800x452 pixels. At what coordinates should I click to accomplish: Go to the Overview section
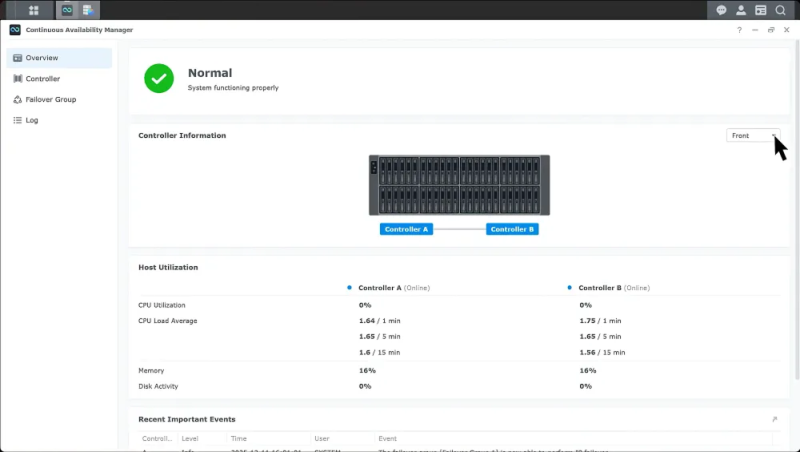tap(59, 58)
